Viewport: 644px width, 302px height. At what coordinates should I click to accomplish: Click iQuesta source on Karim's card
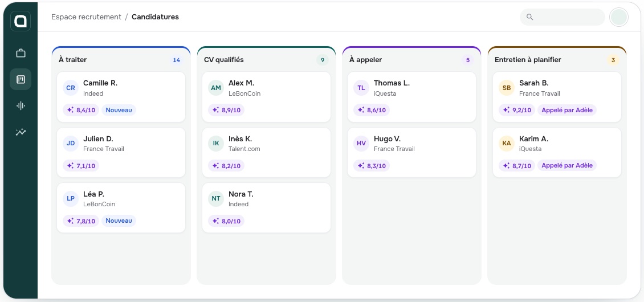coord(530,149)
